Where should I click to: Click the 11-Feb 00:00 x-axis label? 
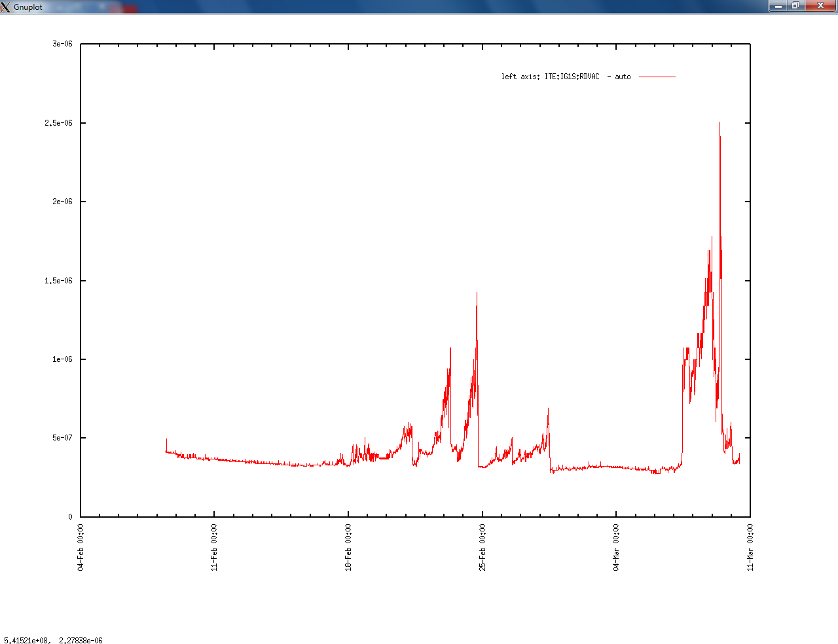tap(214, 547)
